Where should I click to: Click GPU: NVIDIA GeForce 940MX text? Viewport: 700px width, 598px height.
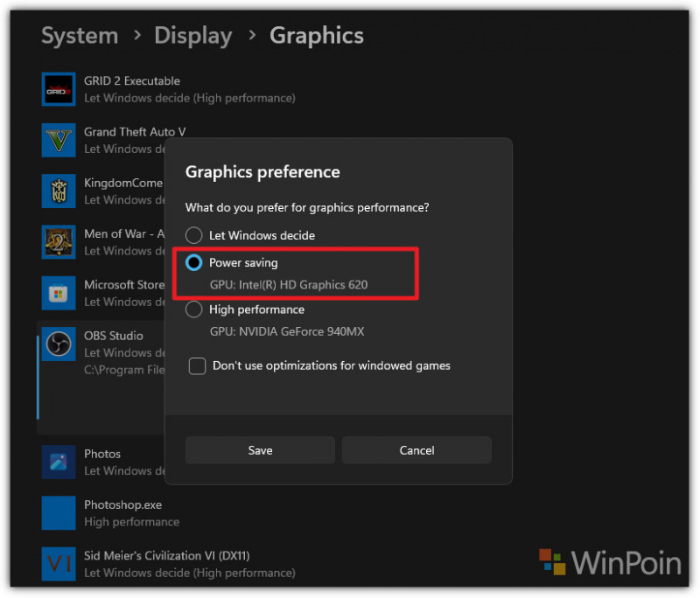pos(287,331)
